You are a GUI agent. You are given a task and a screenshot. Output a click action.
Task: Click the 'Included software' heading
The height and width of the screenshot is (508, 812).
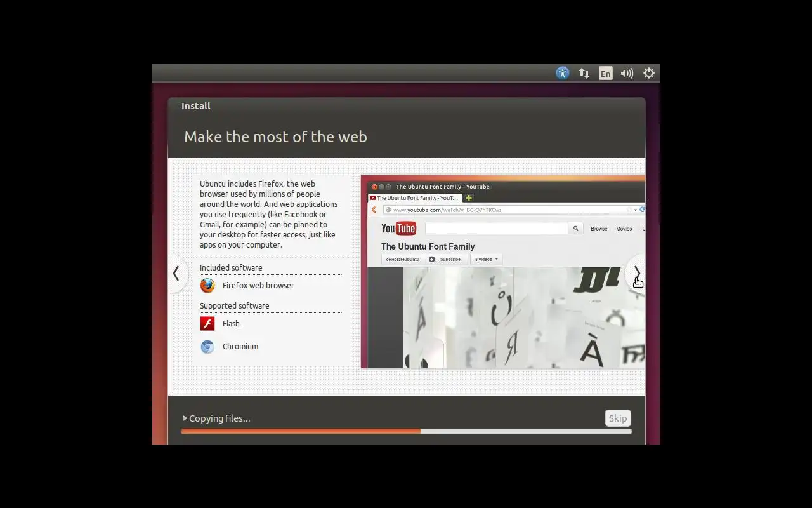231,268
